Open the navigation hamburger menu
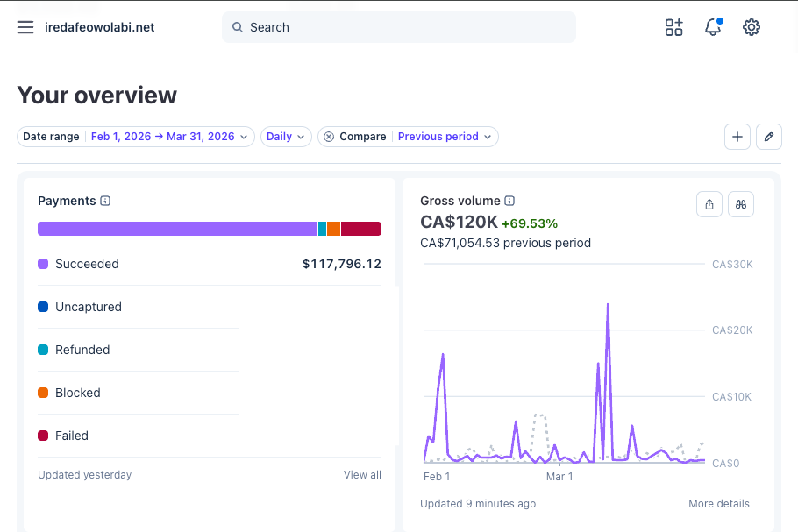The width and height of the screenshot is (798, 532). point(25,27)
